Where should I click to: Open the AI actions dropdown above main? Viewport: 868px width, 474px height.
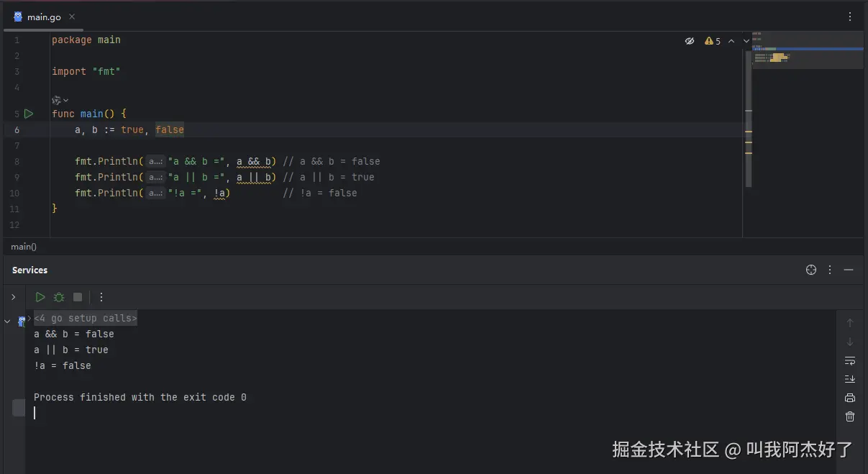(60, 100)
